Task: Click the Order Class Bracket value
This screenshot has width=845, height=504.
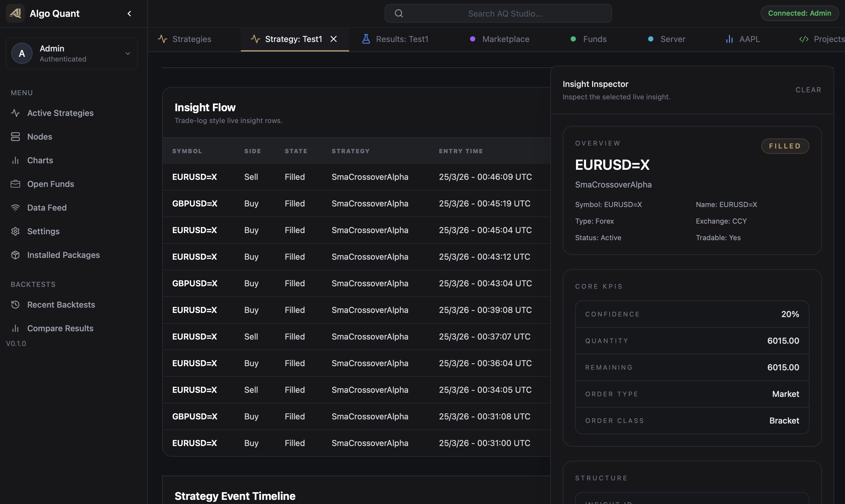Action: (x=784, y=421)
